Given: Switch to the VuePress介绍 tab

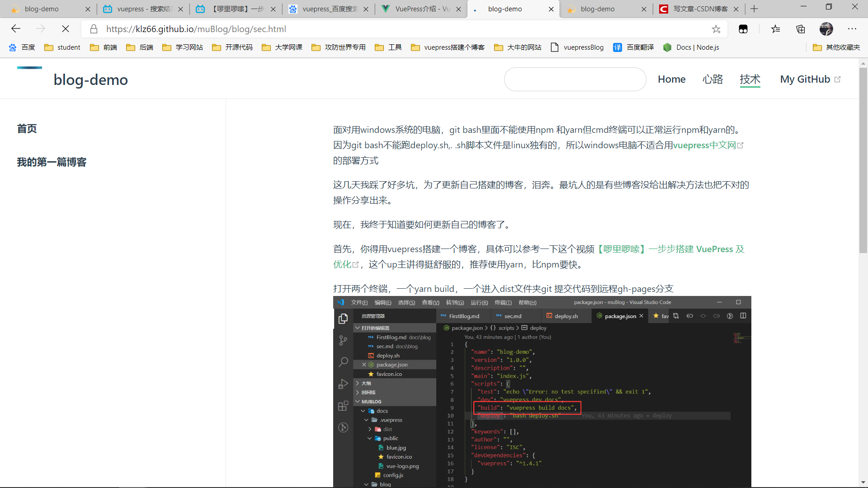Looking at the screenshot, I should (420, 9).
